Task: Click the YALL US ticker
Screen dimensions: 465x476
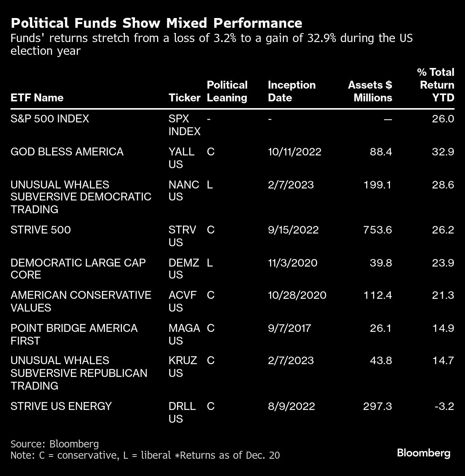Action: [181, 158]
